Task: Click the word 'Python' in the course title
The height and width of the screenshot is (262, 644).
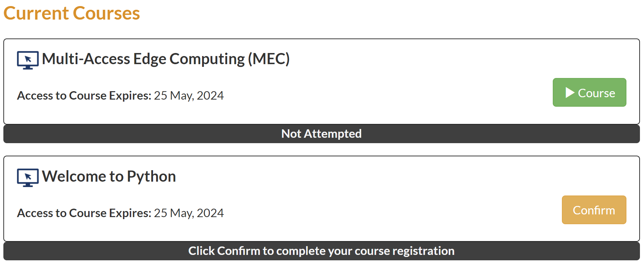Action: coord(151,177)
